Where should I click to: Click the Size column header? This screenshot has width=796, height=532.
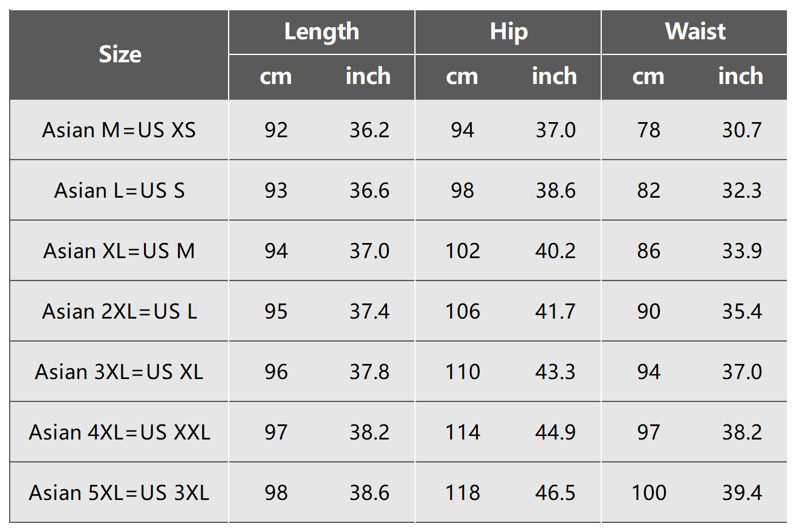click(x=120, y=54)
